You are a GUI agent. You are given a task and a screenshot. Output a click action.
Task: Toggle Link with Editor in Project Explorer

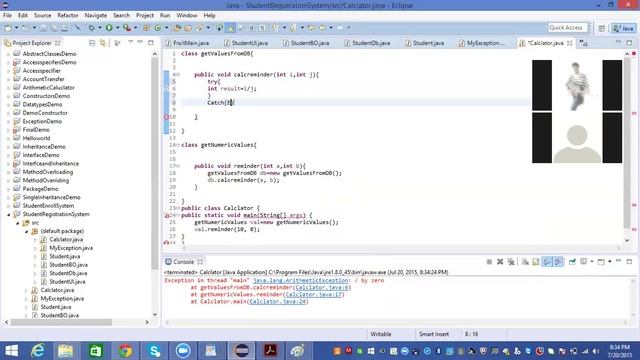(x=103, y=43)
